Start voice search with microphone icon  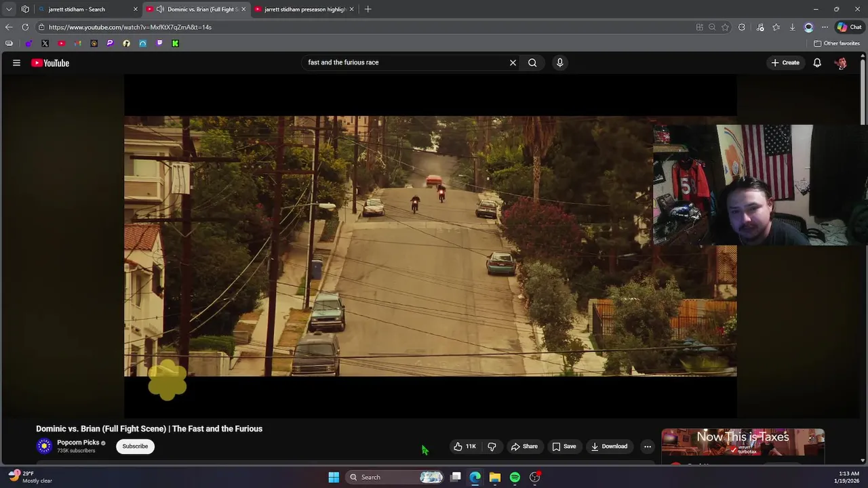pyautogui.click(x=559, y=62)
